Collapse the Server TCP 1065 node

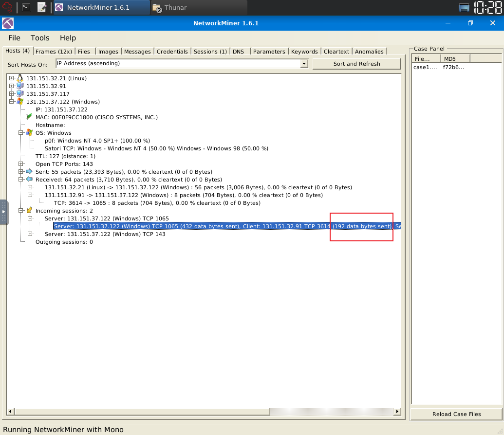click(x=30, y=218)
